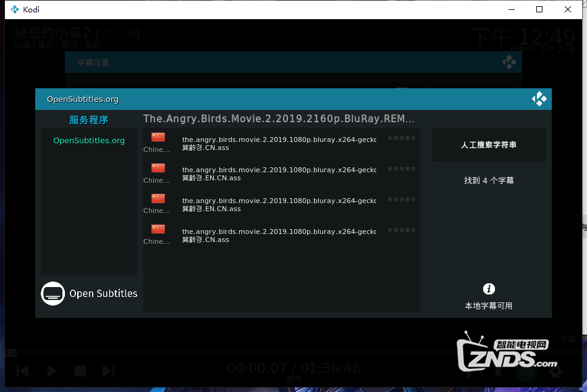Click the 本地字幕可用 label
The width and height of the screenshot is (587, 392).
click(488, 306)
